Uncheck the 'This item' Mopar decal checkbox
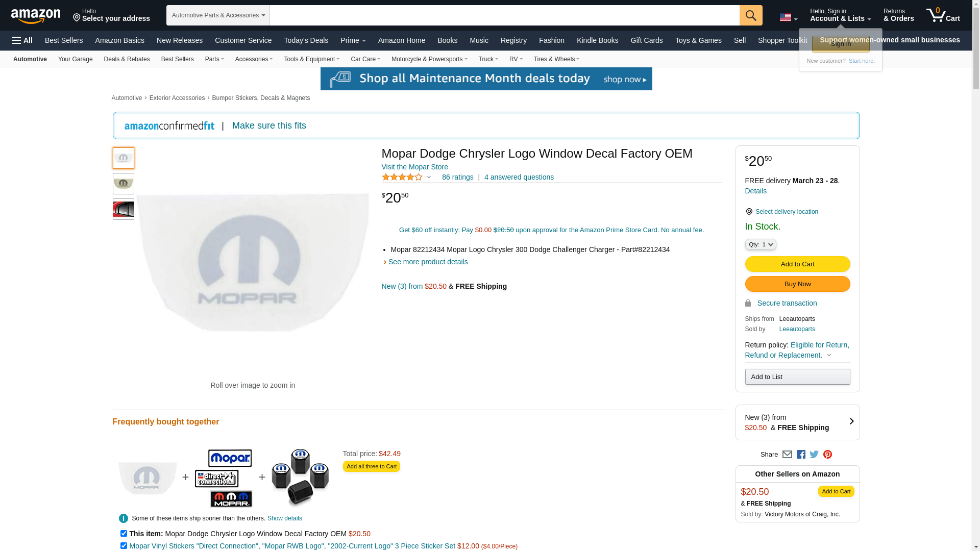Image resolution: width=980 pixels, height=551 pixels. (124, 533)
